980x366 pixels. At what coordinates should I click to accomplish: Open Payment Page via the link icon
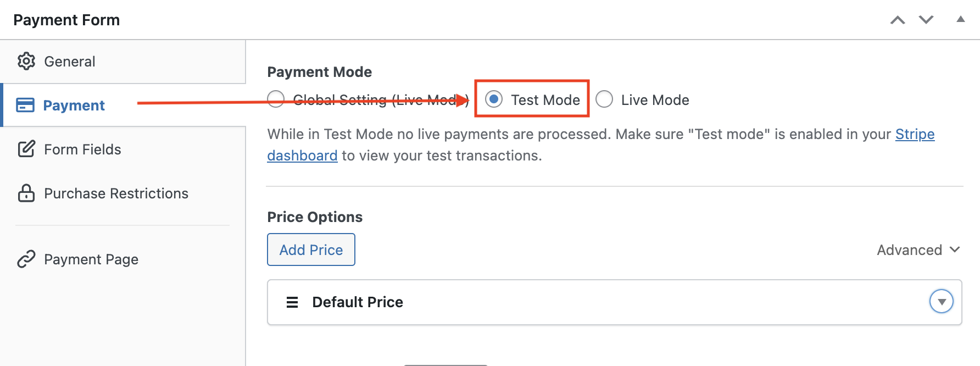coord(26,259)
